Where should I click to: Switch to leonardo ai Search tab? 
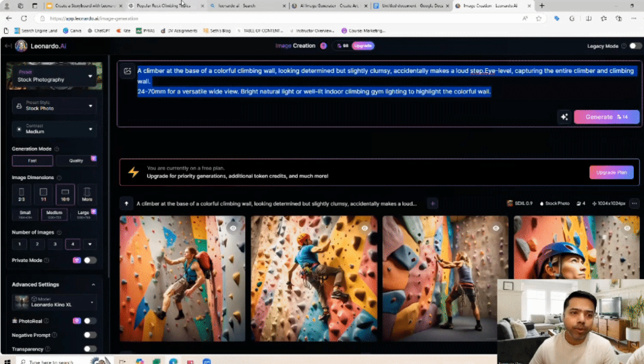[x=248, y=6]
